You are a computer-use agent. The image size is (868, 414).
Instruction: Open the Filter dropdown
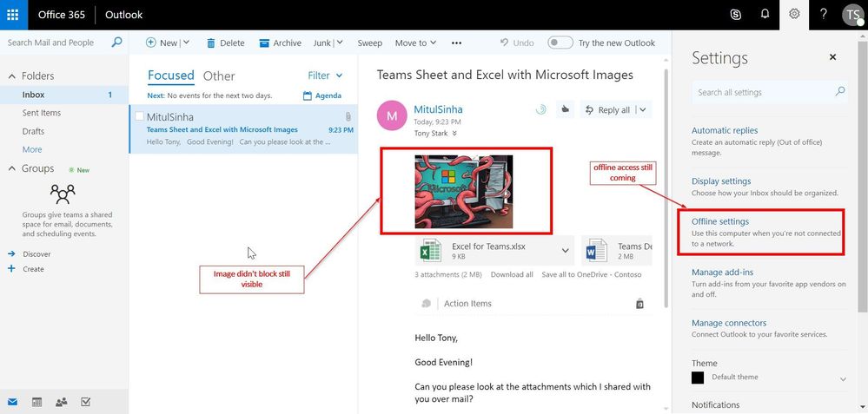tap(325, 76)
